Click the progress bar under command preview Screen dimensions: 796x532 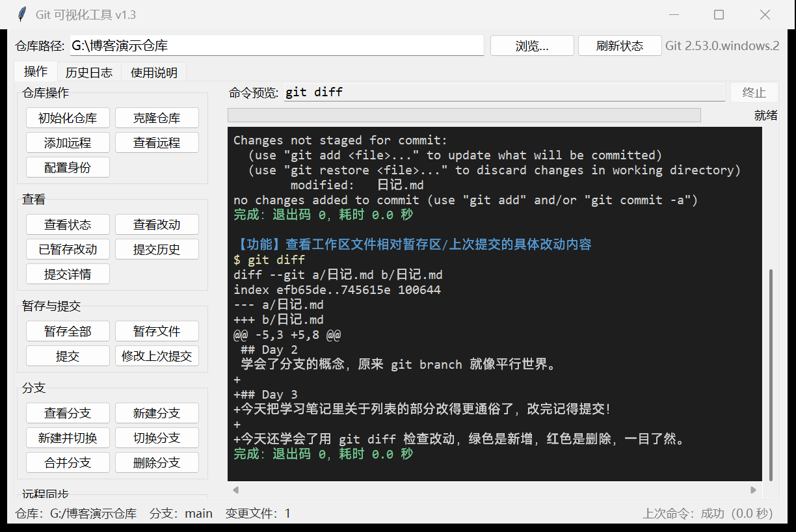464,115
